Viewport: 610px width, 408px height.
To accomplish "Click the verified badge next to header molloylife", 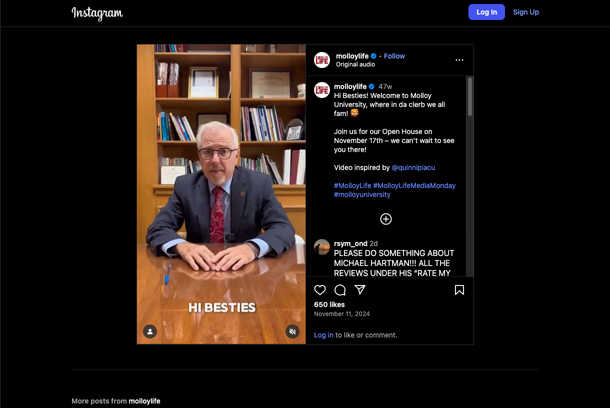I will click(x=373, y=56).
